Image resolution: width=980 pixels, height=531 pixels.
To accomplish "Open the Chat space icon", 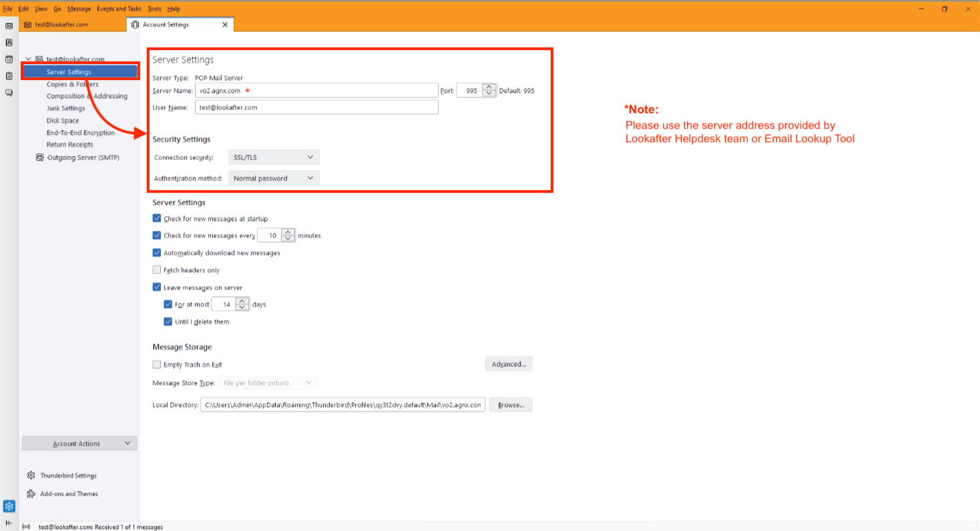I will (9, 93).
